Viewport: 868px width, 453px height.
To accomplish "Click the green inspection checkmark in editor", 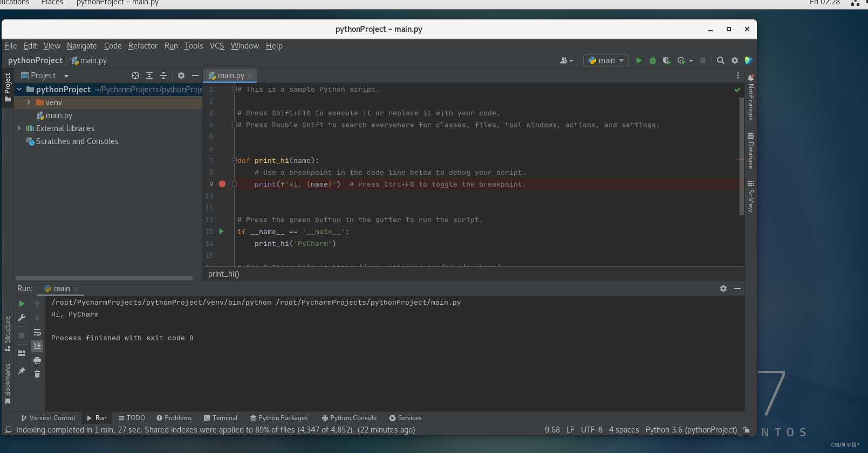I will coord(737,90).
